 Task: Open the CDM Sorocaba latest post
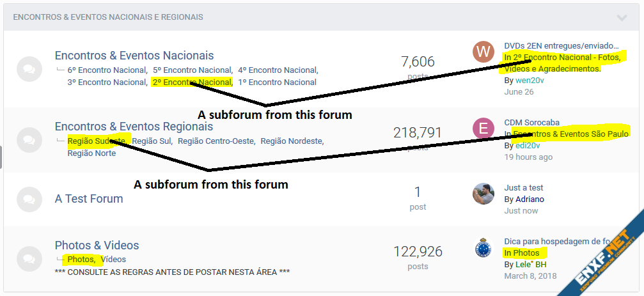point(531,122)
